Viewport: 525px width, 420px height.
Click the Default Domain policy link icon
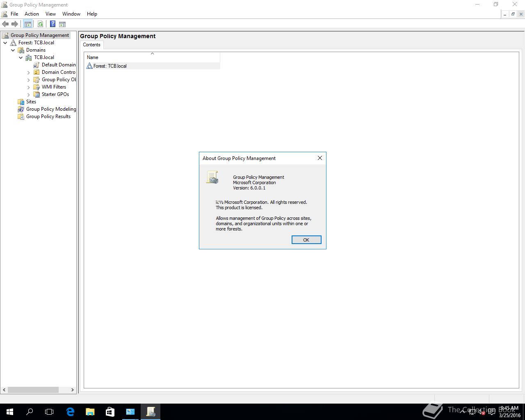click(37, 65)
